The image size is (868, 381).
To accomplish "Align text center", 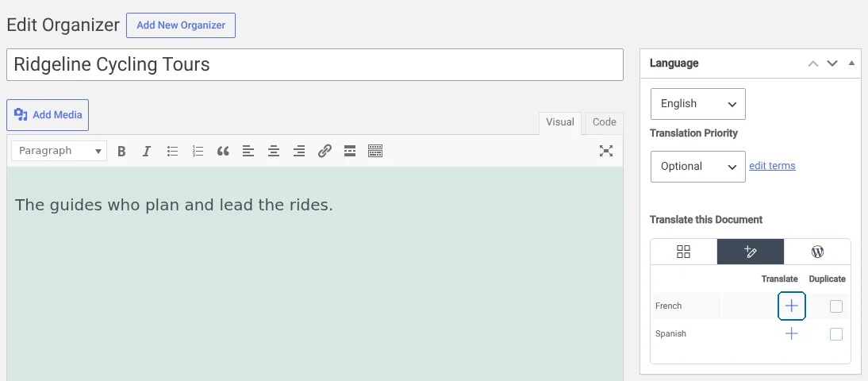I will [274, 151].
